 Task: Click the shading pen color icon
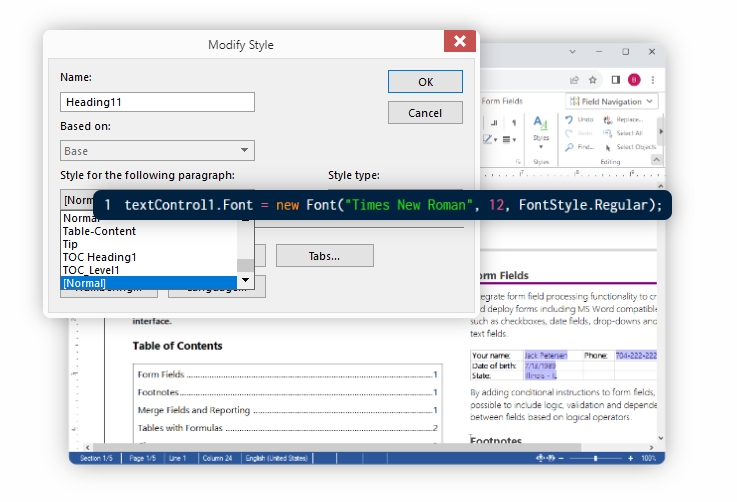coord(487,139)
